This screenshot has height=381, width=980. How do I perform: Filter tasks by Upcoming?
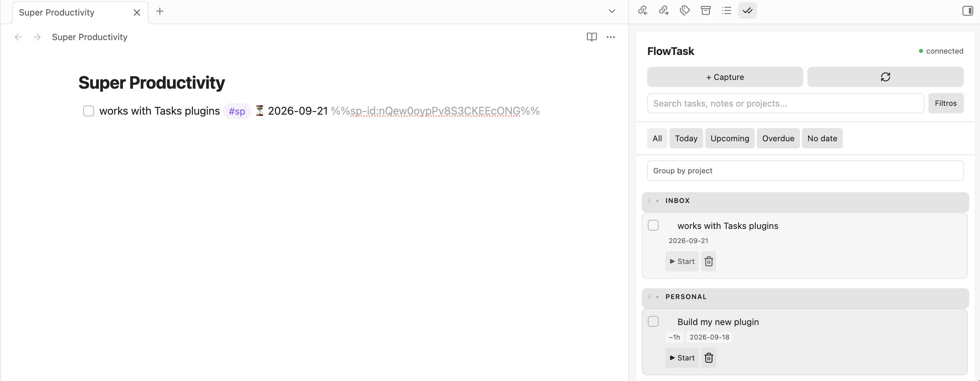pos(730,138)
